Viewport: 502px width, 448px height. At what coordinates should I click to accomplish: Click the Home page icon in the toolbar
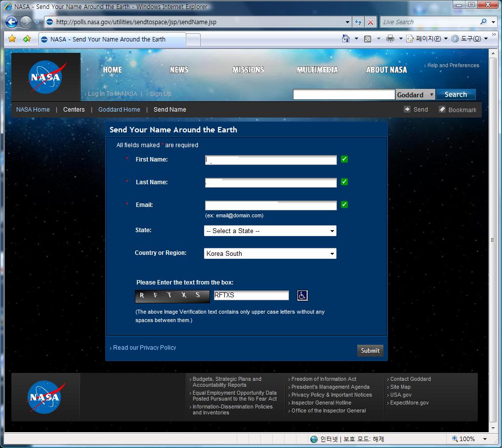[346, 39]
